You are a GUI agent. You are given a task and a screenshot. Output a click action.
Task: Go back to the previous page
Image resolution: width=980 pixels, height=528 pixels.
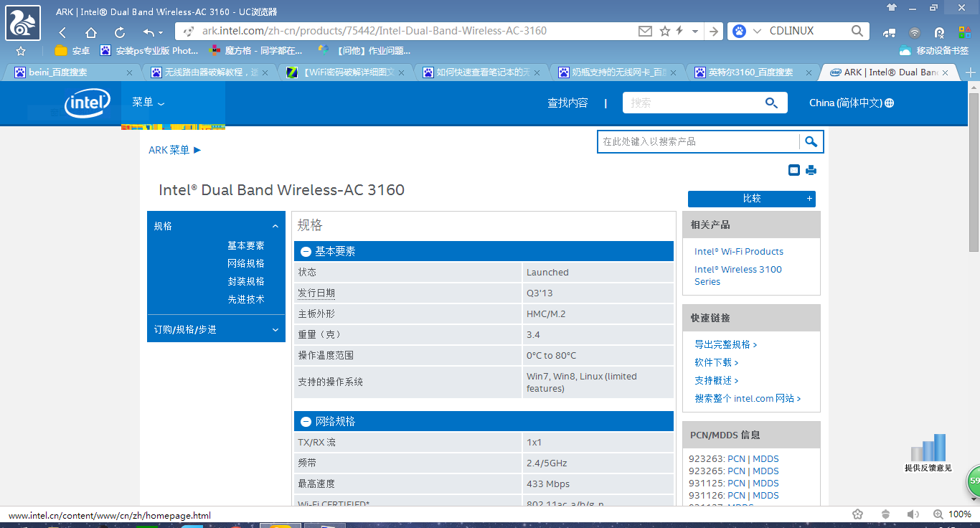[x=62, y=32]
